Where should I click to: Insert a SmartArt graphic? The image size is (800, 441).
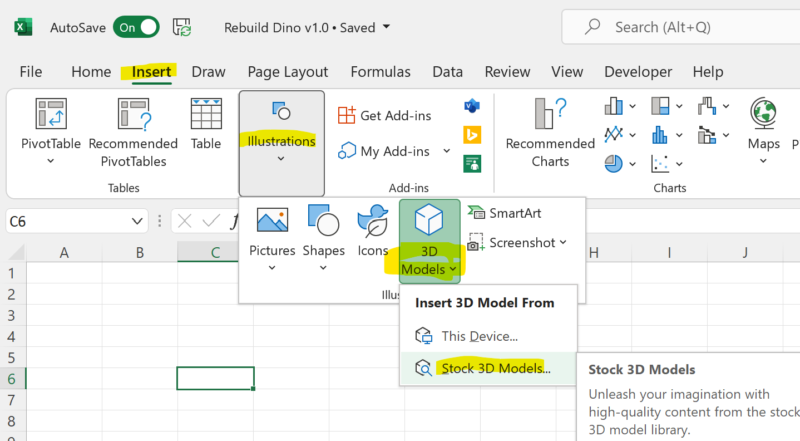point(505,213)
